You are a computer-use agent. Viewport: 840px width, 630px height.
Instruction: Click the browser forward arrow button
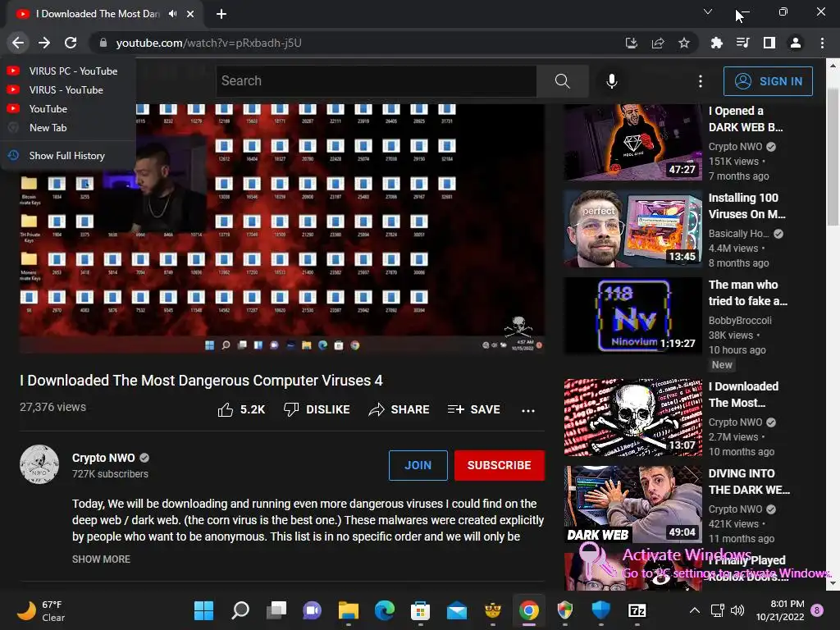(44, 43)
